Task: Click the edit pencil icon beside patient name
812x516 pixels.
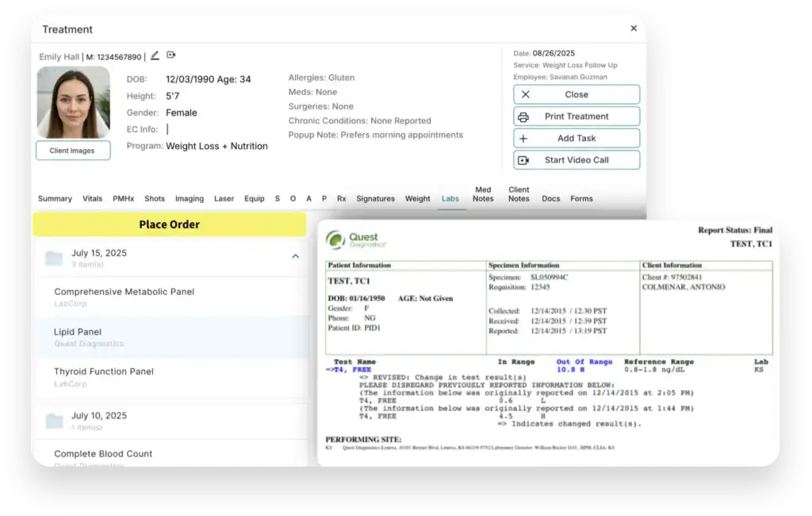Action: point(155,55)
